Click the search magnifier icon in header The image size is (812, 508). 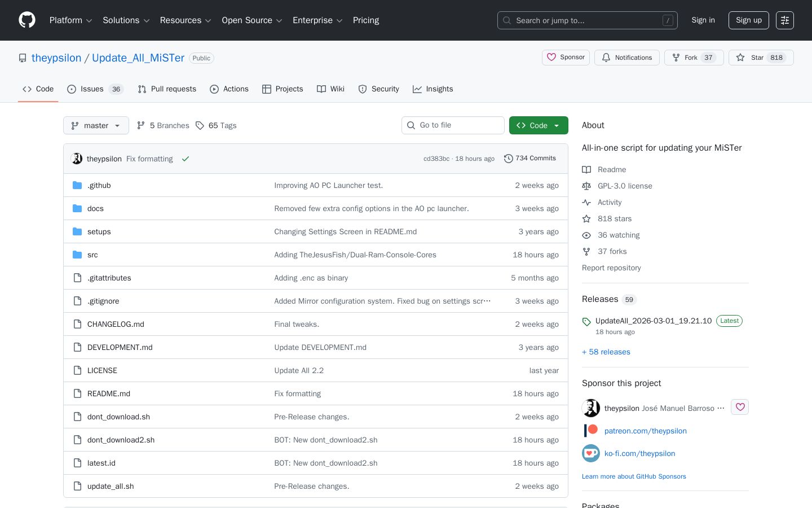pos(507,20)
